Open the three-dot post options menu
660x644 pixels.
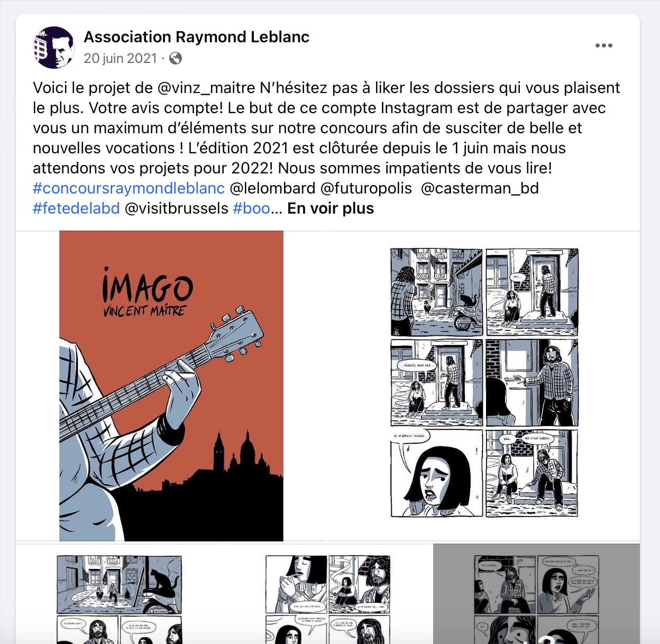(x=603, y=45)
